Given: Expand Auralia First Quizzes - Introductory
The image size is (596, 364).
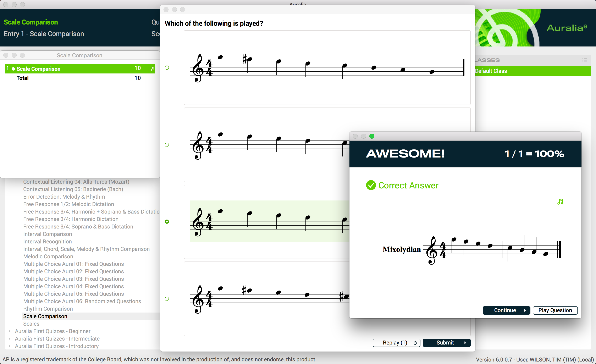Looking at the screenshot, I should pos(9,346).
